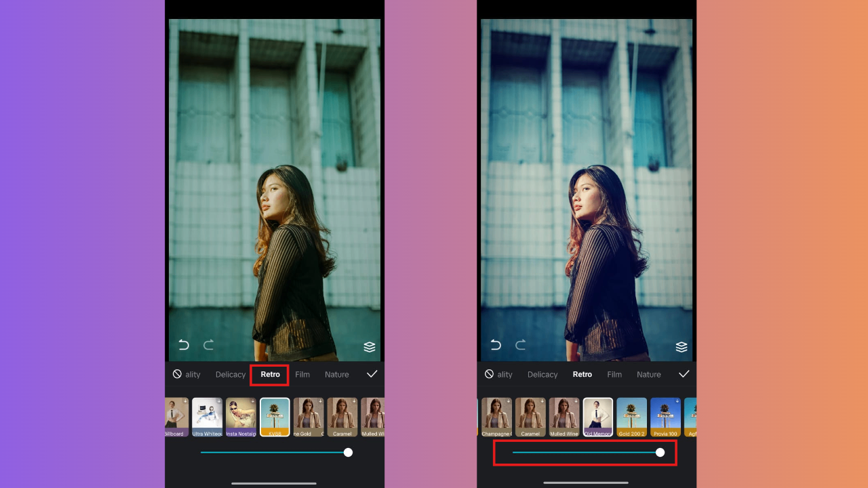This screenshot has width=868, height=488.
Task: Tap the redo arrow on the right phone
Action: point(520,345)
